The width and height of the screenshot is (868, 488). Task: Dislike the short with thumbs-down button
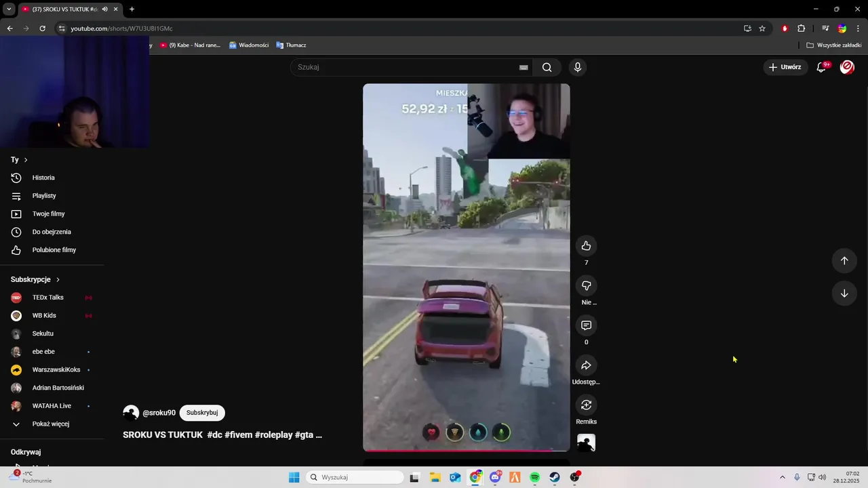coord(586,285)
